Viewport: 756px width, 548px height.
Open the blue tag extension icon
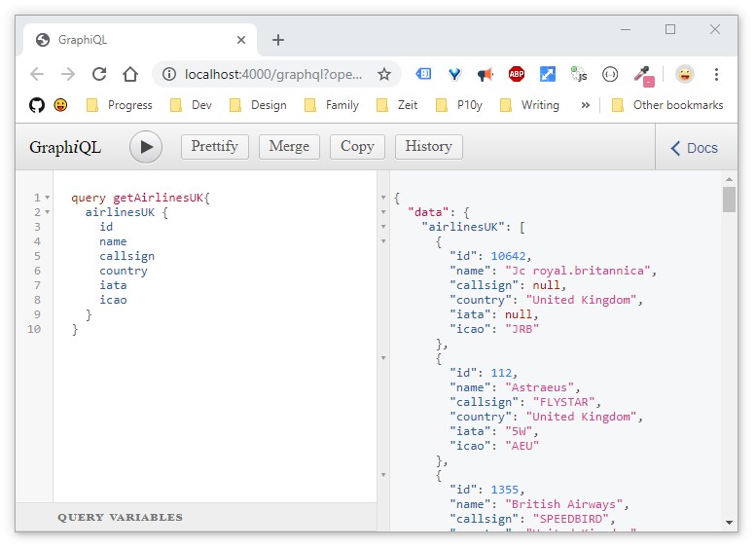click(x=423, y=74)
